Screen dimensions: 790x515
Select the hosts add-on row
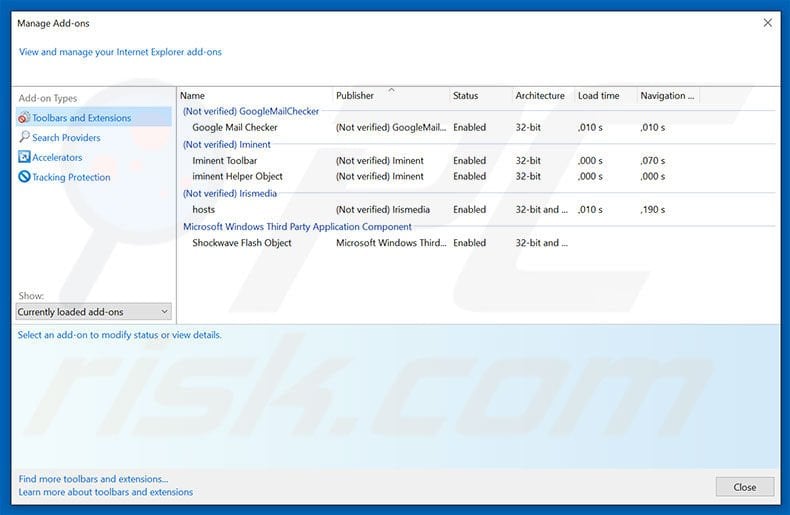click(476, 210)
